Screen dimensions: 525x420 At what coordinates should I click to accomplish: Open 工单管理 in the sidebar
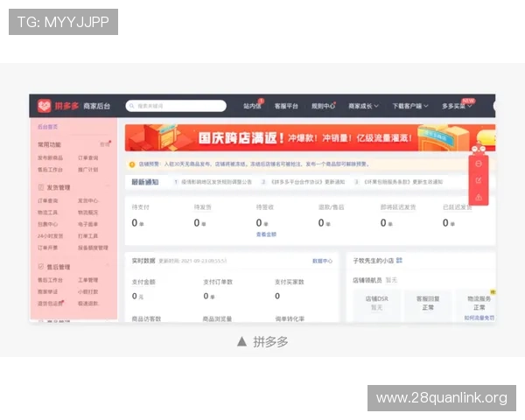pyautogui.click(x=87, y=280)
